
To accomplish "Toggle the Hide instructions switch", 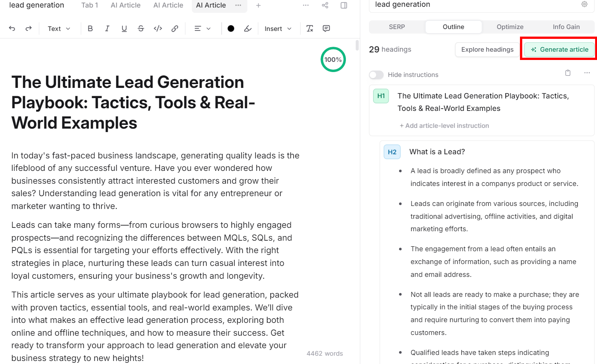I will 376,75.
